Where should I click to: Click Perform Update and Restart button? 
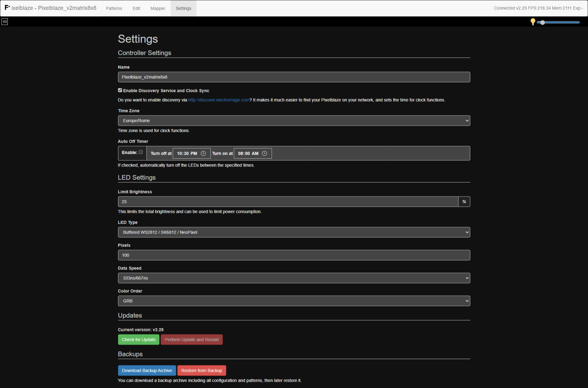pos(192,340)
